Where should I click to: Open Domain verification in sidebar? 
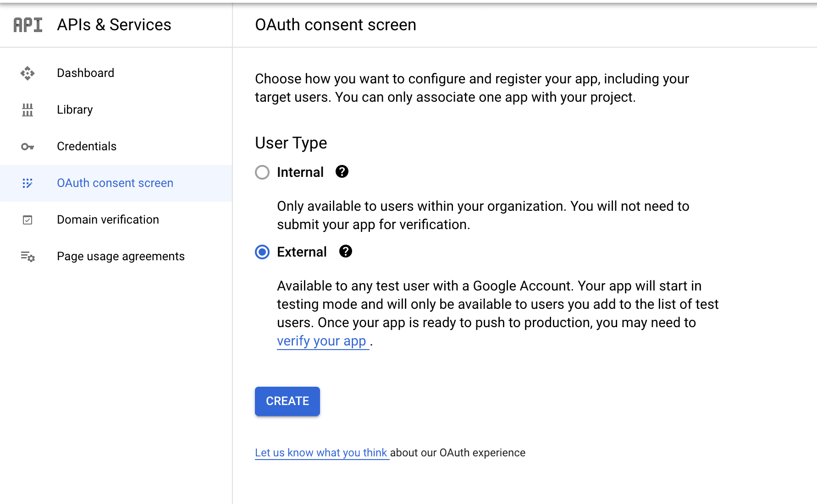pos(116,220)
